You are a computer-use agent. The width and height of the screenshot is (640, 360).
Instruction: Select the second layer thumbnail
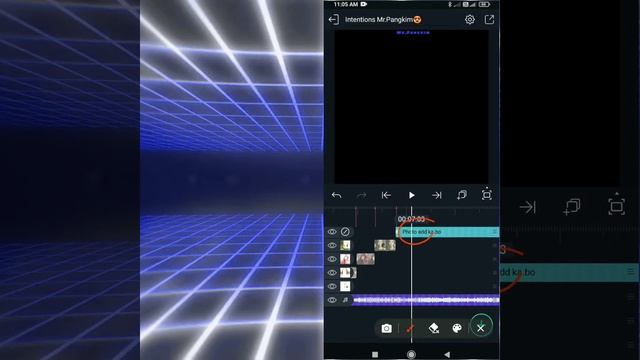pyautogui.click(x=345, y=245)
